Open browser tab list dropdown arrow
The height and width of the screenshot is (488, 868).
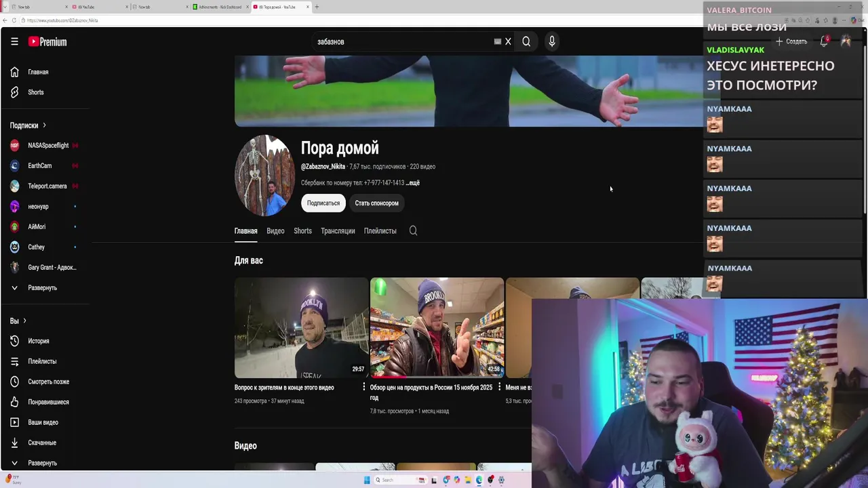click(5, 7)
